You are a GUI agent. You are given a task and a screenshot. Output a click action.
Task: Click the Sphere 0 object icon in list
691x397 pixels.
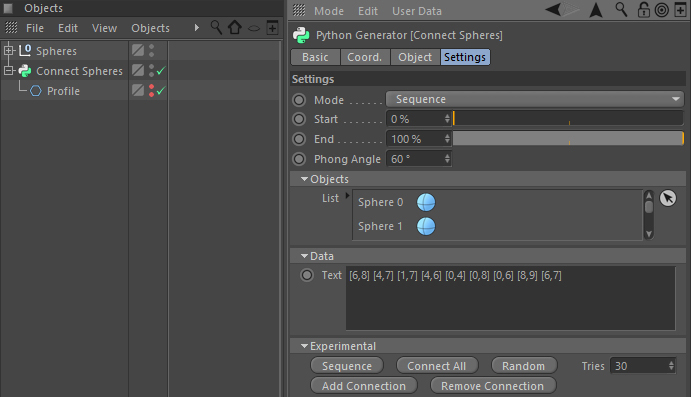(426, 202)
